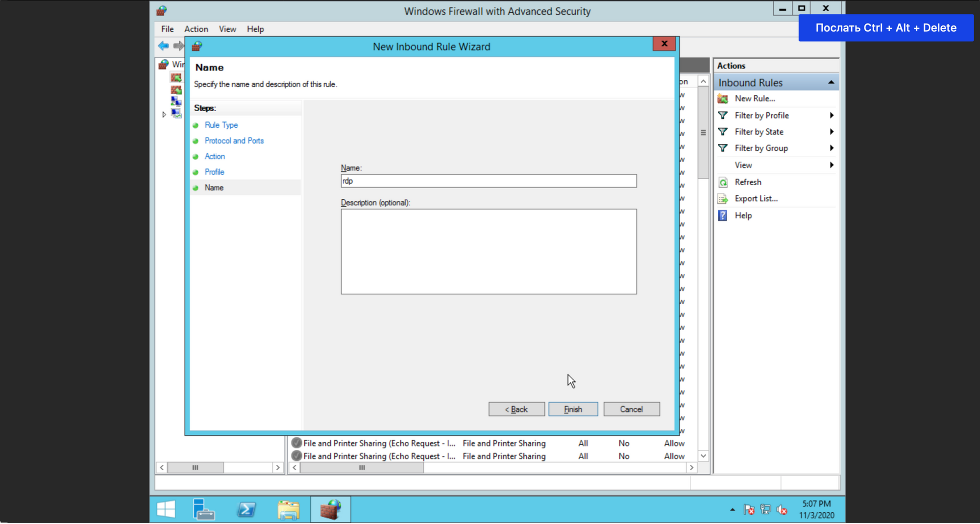Open the Windows Start button

click(166, 509)
